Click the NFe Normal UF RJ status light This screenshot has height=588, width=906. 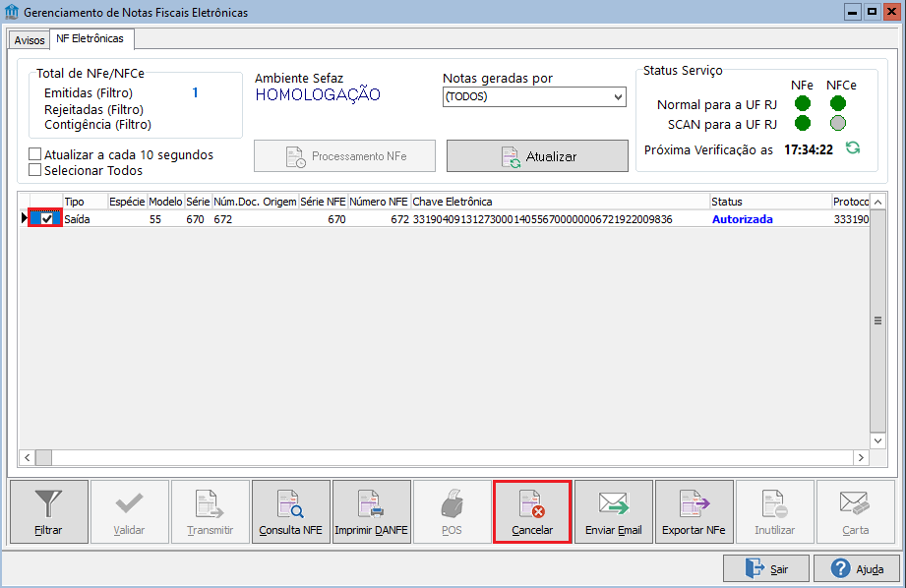click(x=802, y=103)
